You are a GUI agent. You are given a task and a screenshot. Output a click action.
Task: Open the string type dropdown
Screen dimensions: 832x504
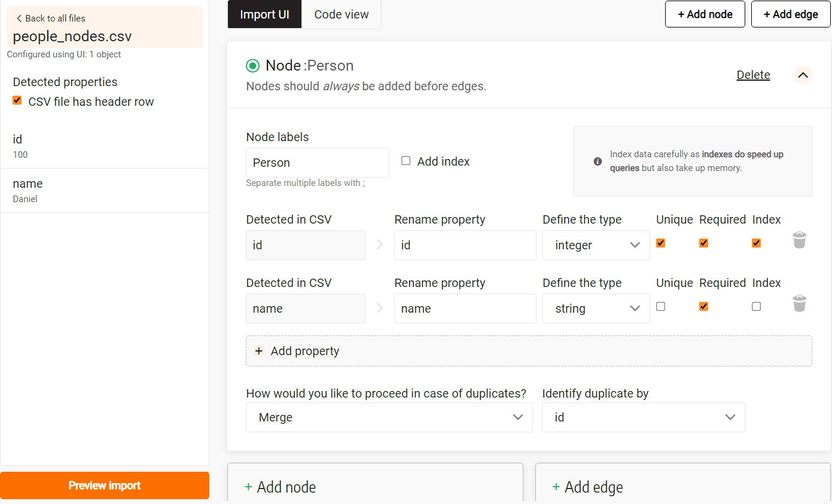[x=596, y=308]
